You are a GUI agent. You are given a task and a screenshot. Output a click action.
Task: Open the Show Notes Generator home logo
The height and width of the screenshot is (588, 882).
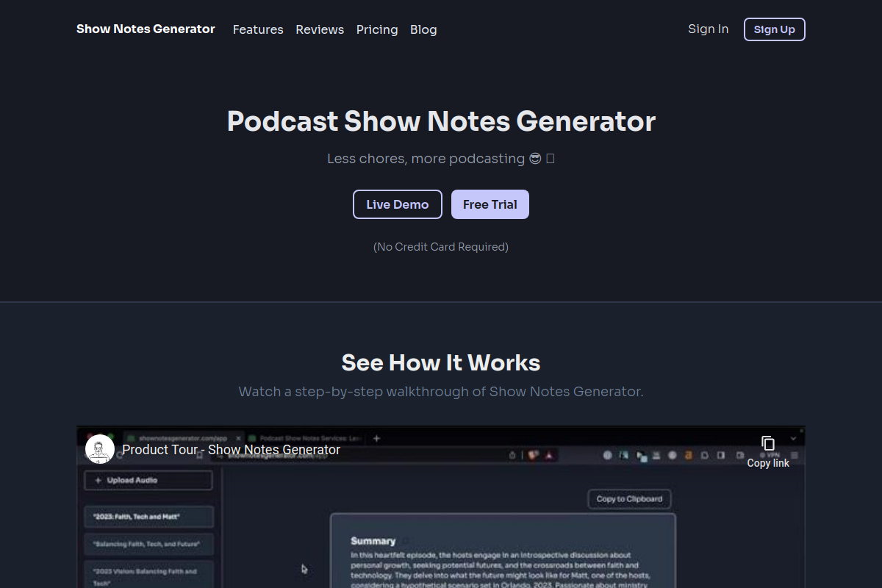(146, 29)
